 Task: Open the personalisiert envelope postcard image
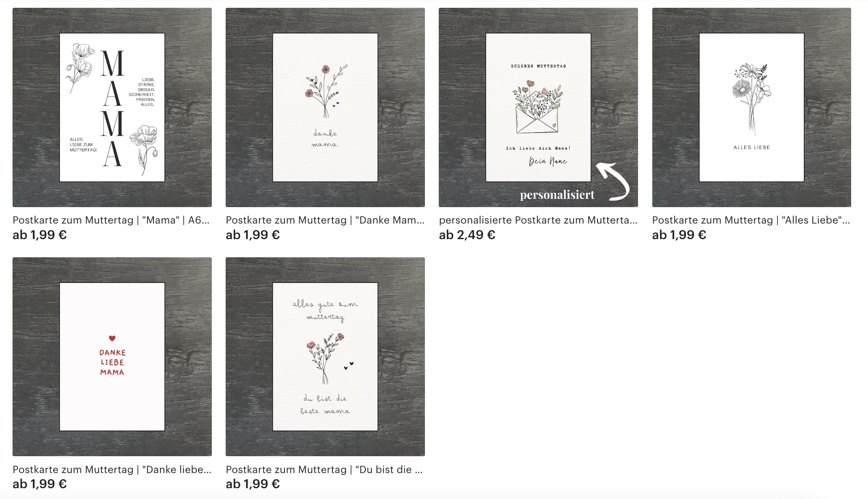[538, 107]
